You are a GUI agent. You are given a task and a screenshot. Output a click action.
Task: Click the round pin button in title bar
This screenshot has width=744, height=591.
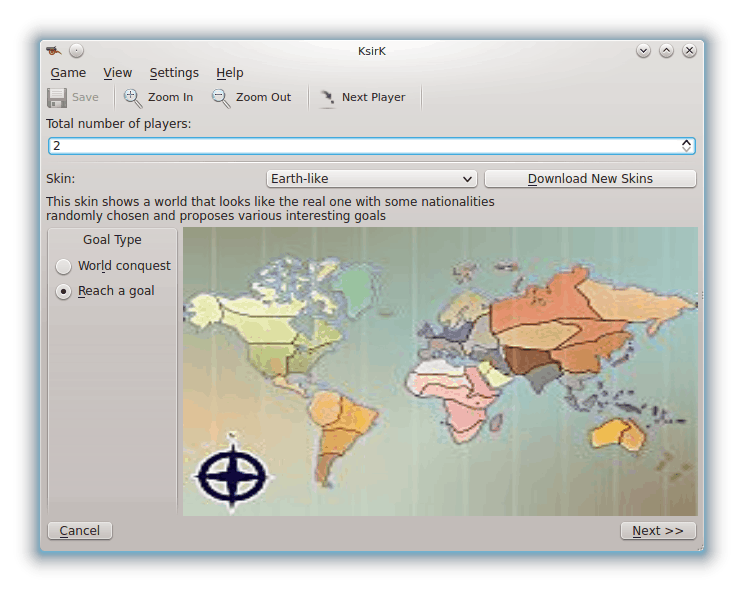[76, 50]
